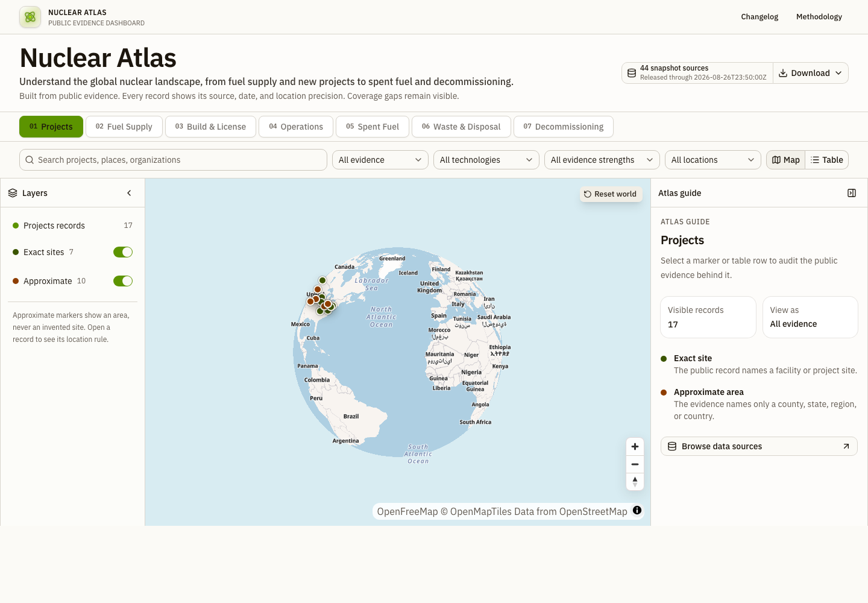Image resolution: width=868 pixels, height=603 pixels.
Task: Open the 03 Build & License tab
Action: (211, 127)
